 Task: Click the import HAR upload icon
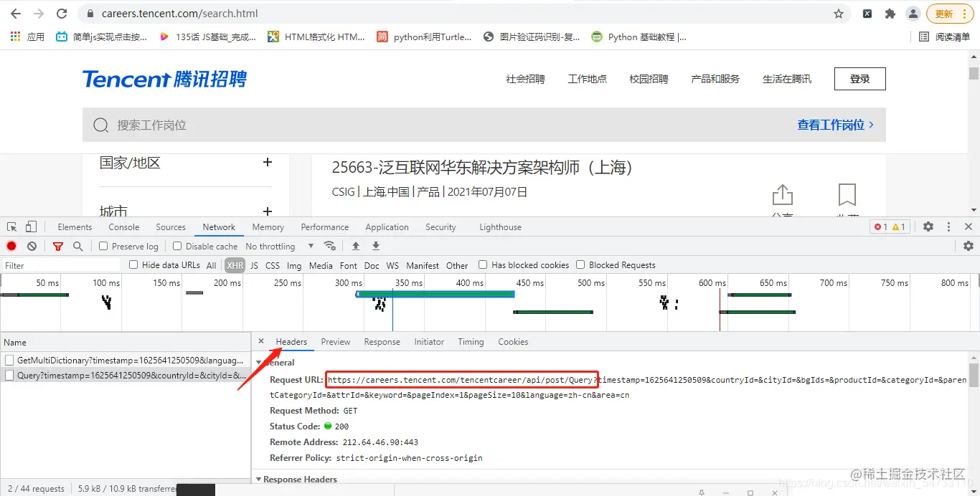click(x=355, y=246)
